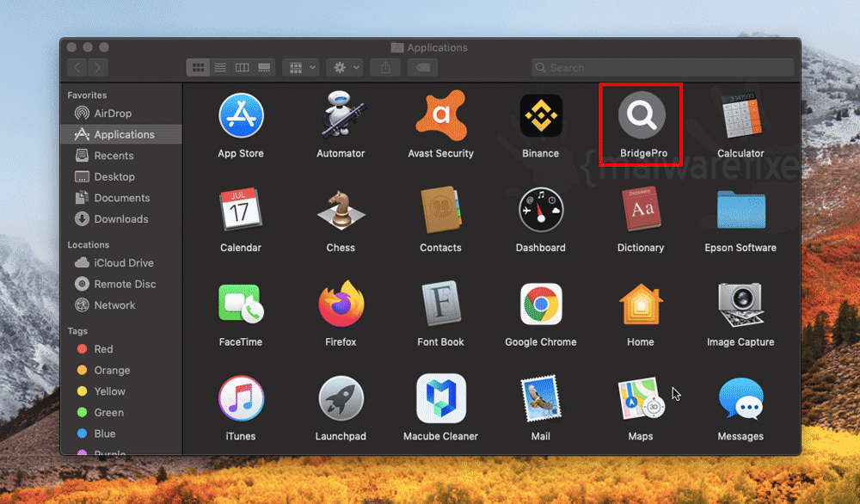
Task: Select the Macube Cleaner icon
Action: 441,398
